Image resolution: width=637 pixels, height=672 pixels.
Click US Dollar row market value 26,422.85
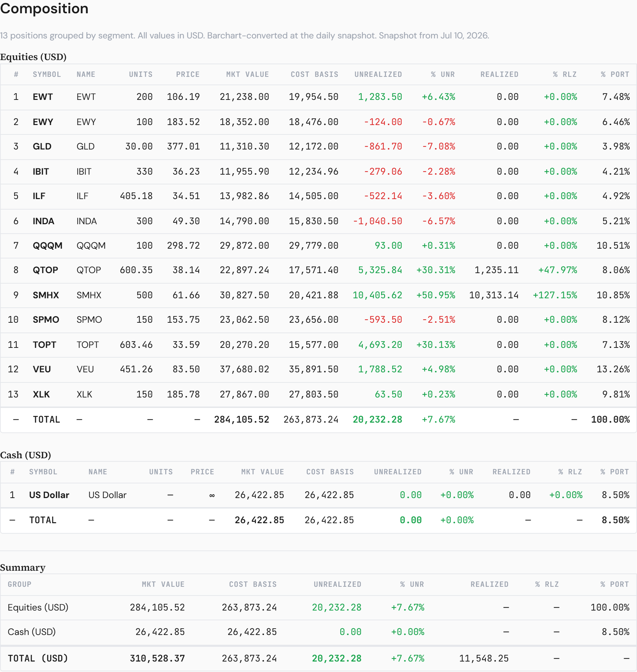click(259, 495)
